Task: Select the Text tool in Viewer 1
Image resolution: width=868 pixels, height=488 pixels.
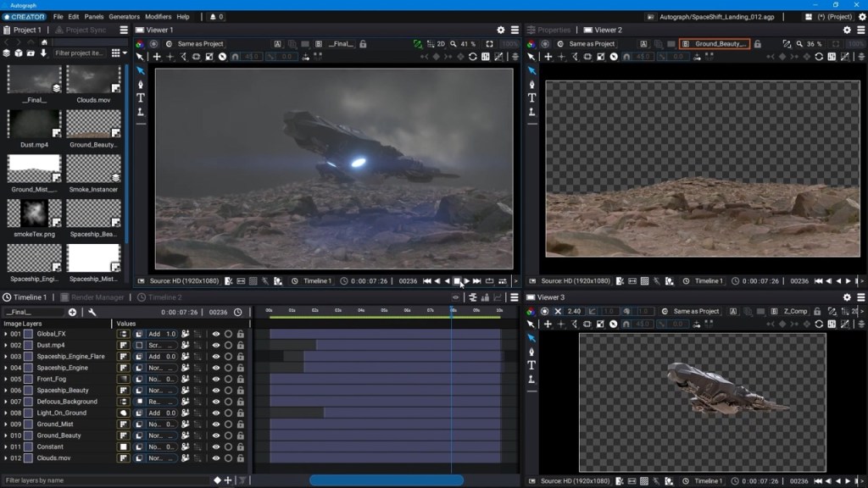Action: point(141,98)
